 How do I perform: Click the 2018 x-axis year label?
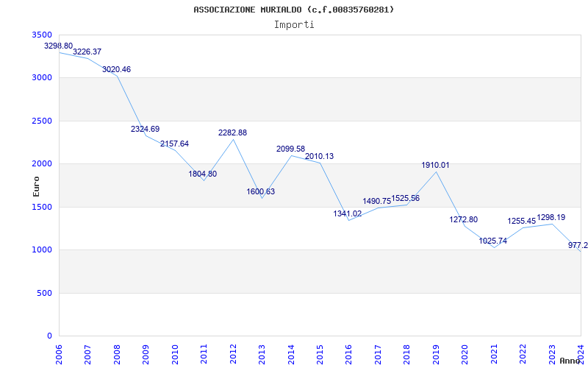(407, 355)
